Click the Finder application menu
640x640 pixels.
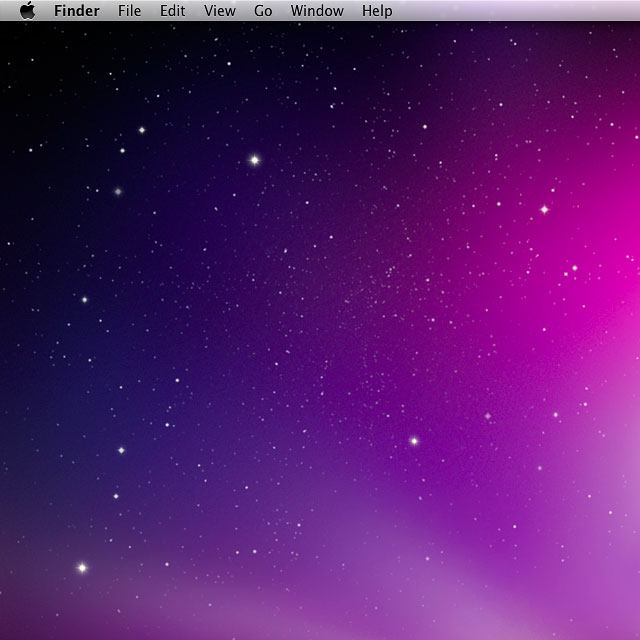[77, 11]
